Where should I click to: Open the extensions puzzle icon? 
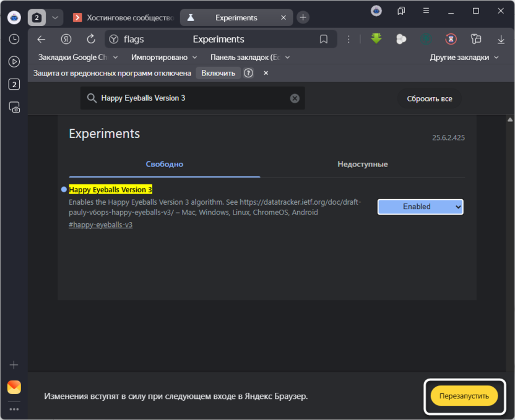pos(476,40)
